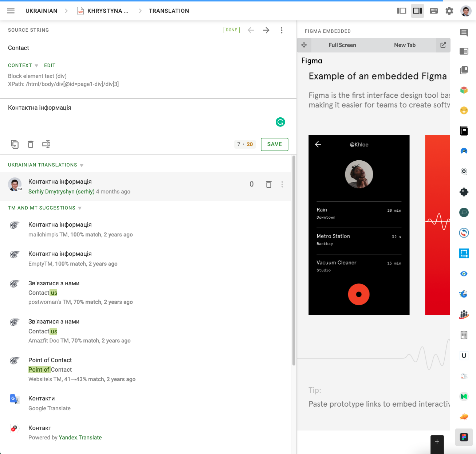Open the people group app icon
476x454 pixels.
tap(464, 314)
